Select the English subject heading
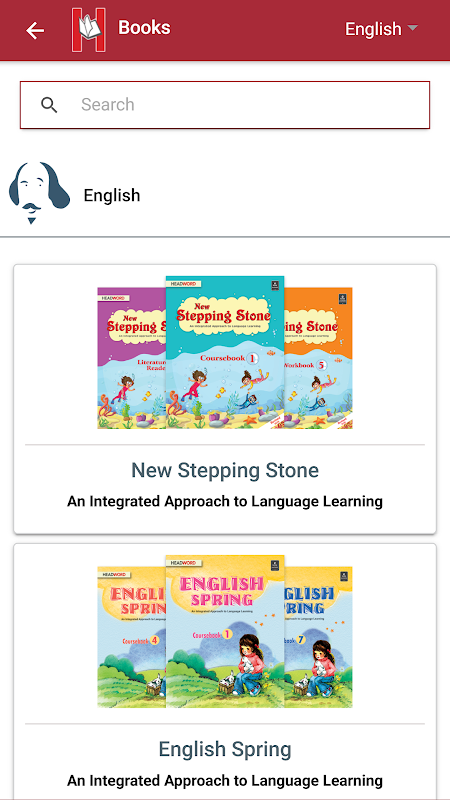 [112, 195]
